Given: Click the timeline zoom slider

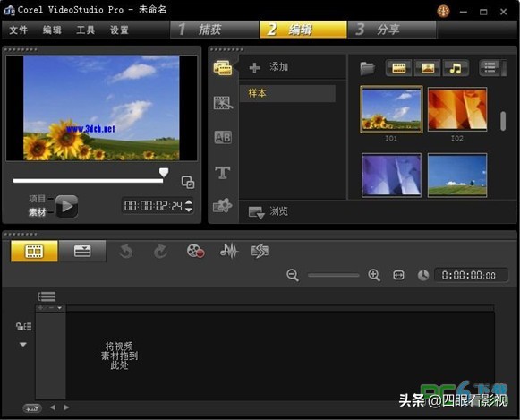Looking at the screenshot, I should [x=333, y=275].
